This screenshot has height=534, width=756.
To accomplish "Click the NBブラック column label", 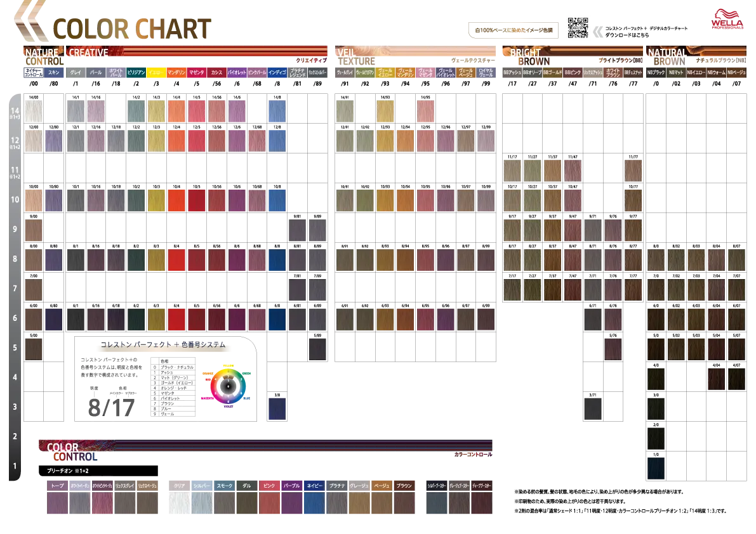I will 656,73.
